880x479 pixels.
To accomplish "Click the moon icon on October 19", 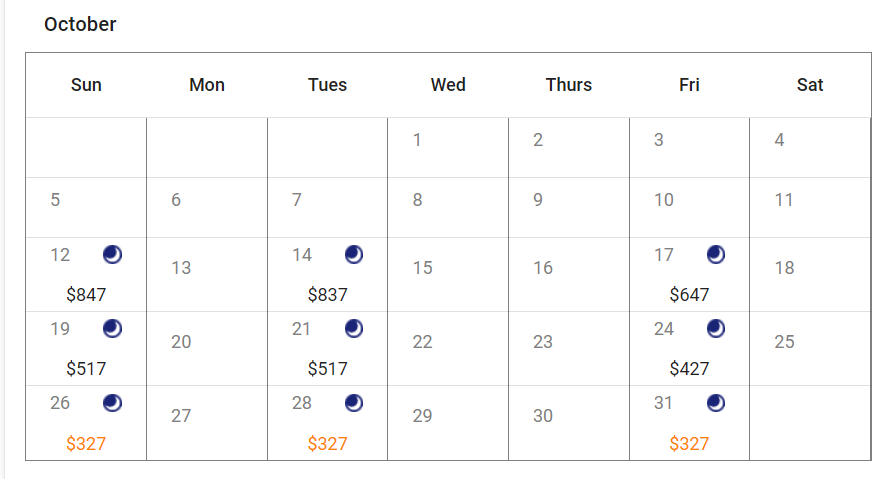I will (x=113, y=329).
